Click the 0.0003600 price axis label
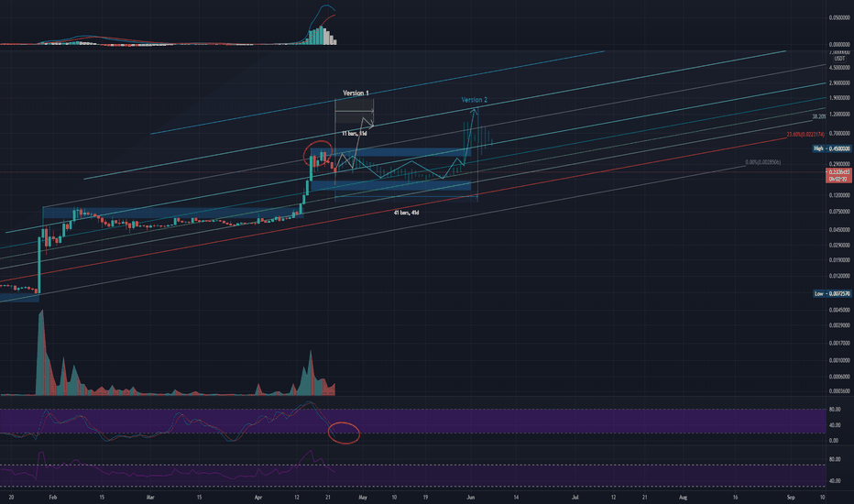The image size is (854, 504). point(839,391)
